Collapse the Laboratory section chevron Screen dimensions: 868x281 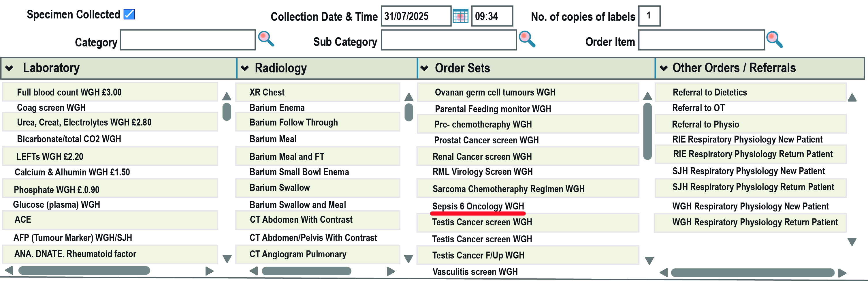(10, 68)
